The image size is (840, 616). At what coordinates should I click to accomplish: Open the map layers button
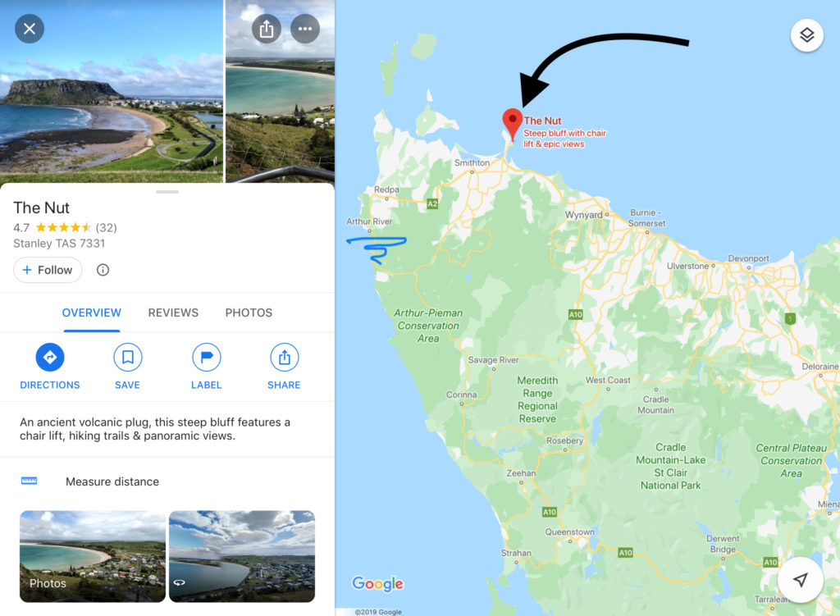click(807, 35)
